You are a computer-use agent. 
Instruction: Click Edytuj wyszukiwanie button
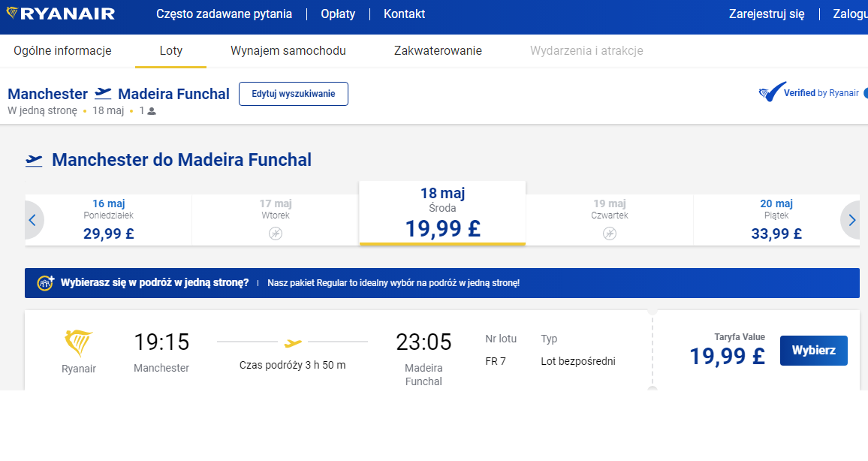294,94
